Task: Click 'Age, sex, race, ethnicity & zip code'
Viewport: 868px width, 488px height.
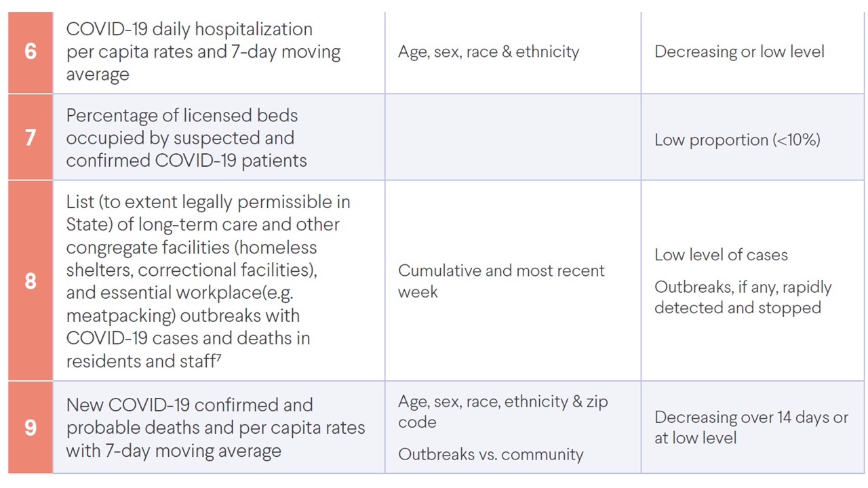Action: [502, 411]
